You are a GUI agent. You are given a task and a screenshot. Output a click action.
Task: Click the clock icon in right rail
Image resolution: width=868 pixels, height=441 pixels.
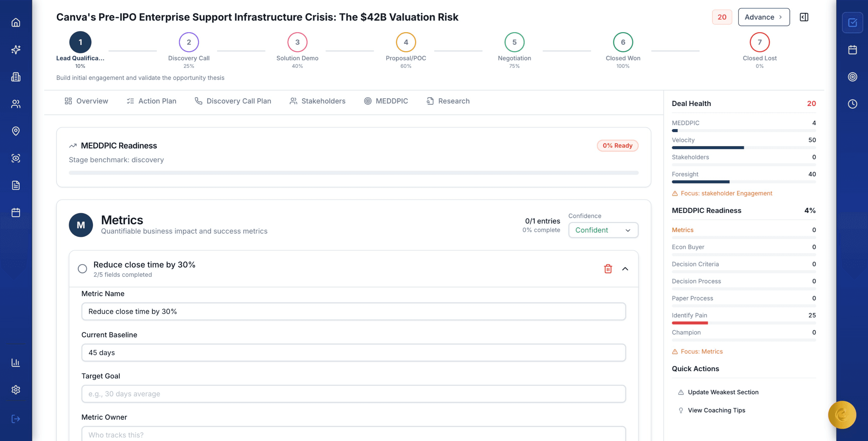click(x=852, y=104)
